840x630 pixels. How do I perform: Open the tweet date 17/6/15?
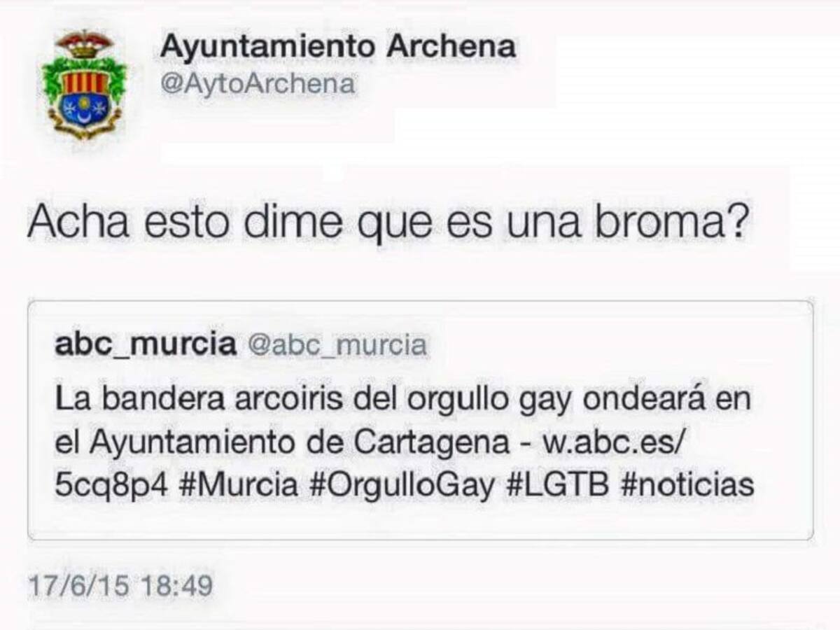(78, 586)
